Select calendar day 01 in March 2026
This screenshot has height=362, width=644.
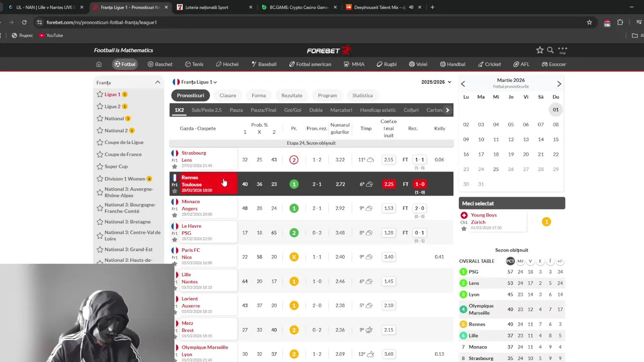click(x=555, y=110)
